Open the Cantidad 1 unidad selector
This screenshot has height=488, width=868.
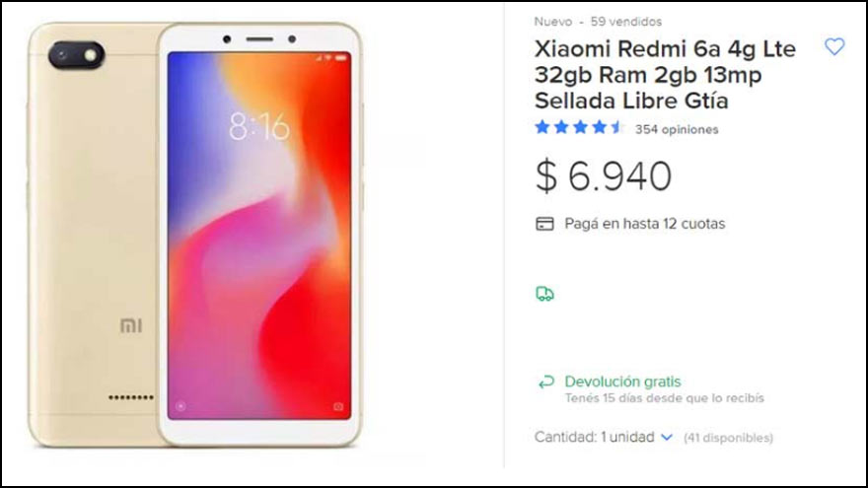click(x=604, y=437)
